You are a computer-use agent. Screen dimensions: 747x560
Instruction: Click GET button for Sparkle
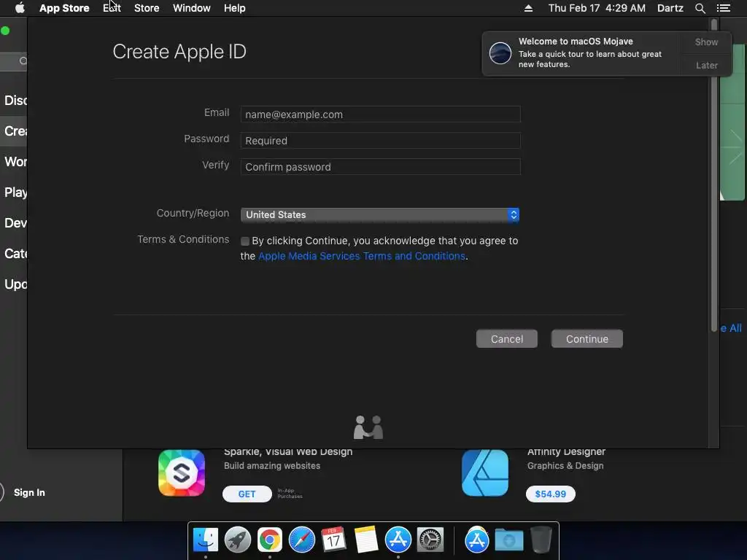[x=247, y=494]
